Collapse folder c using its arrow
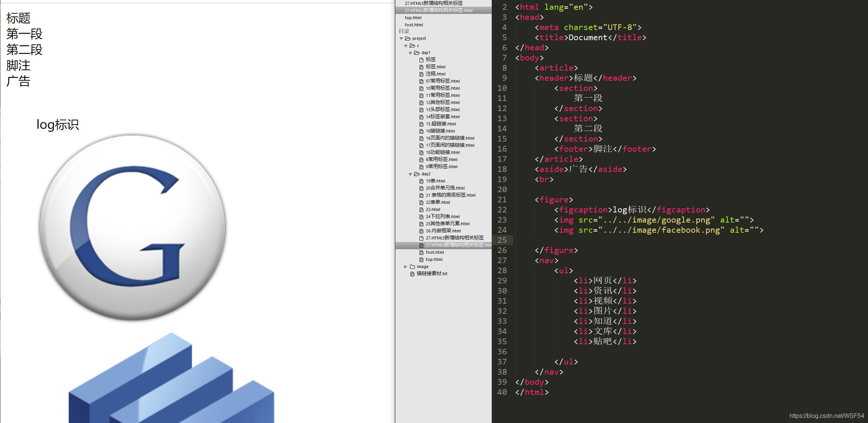Image resolution: width=868 pixels, height=423 pixels. click(406, 45)
